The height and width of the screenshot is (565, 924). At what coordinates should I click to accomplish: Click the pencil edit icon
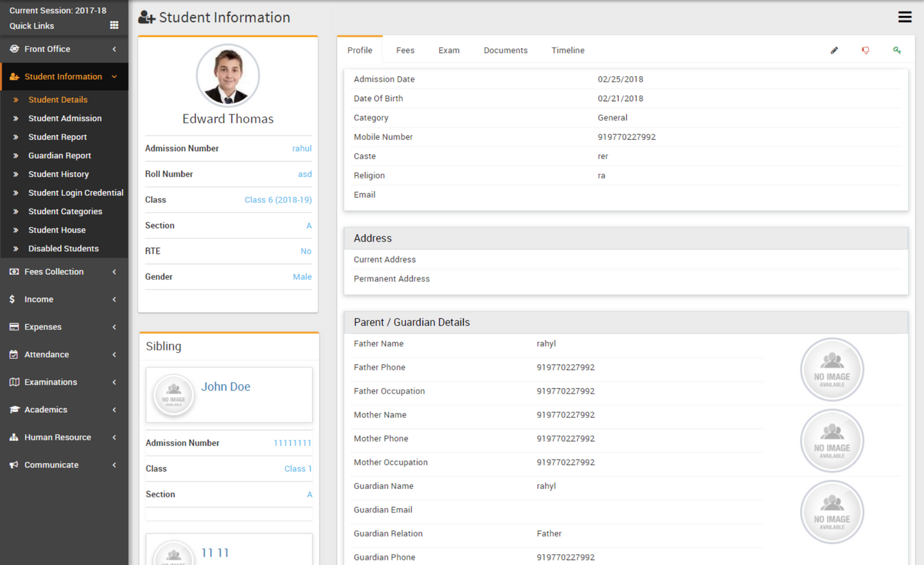tap(834, 50)
